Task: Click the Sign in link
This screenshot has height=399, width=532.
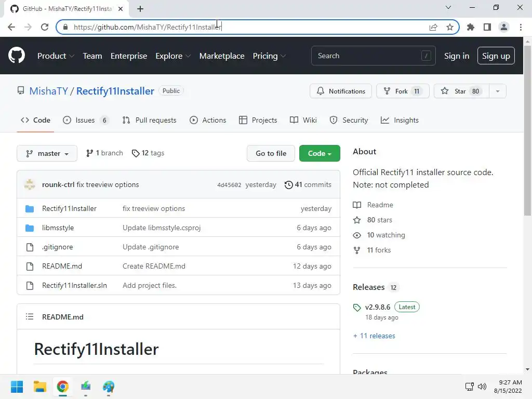Action: [x=457, y=56]
